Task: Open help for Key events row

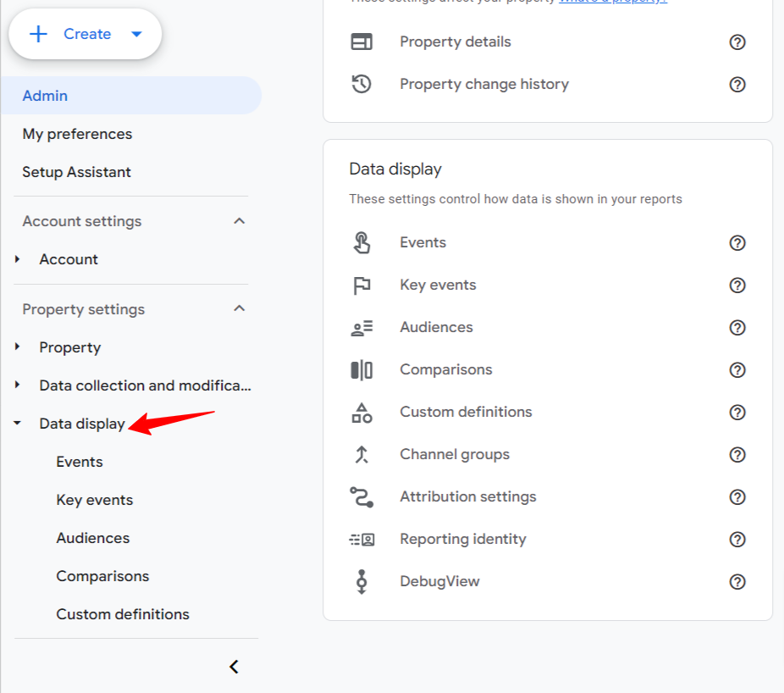Action: tap(737, 286)
